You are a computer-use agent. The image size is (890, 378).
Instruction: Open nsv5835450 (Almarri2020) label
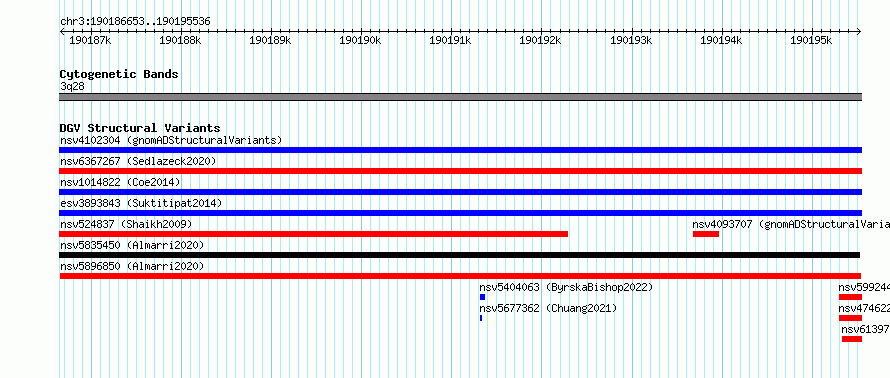point(132,245)
